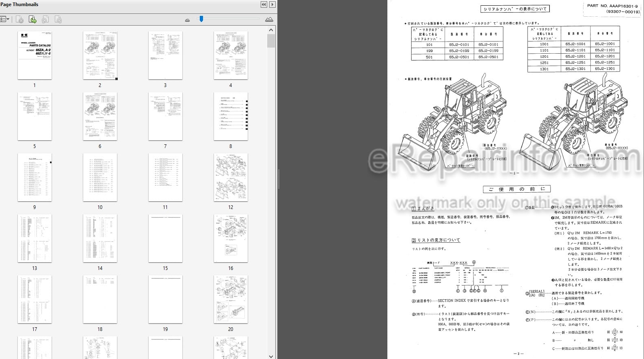Click the thumbnail panel scrollbar thumb
Image resolution: width=644 pixels, height=359 pixels.
(271, 41)
